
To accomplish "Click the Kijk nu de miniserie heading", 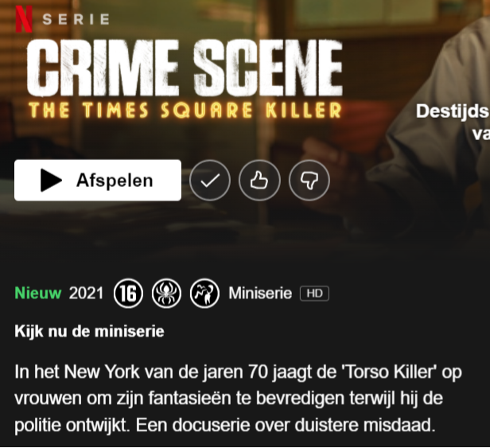I will coord(89,331).
